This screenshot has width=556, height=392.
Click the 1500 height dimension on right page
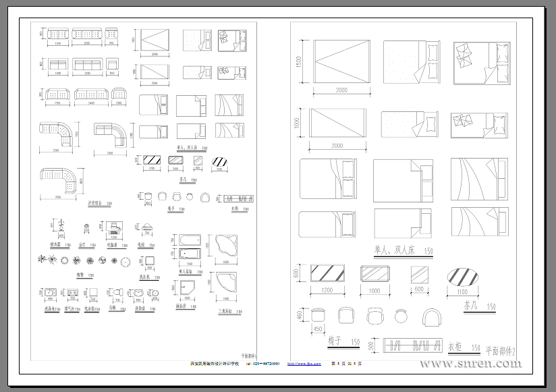[298, 61]
